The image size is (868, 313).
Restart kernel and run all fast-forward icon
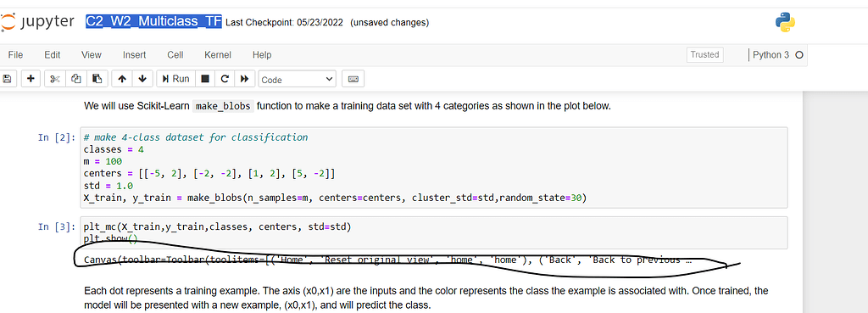pyautogui.click(x=244, y=79)
